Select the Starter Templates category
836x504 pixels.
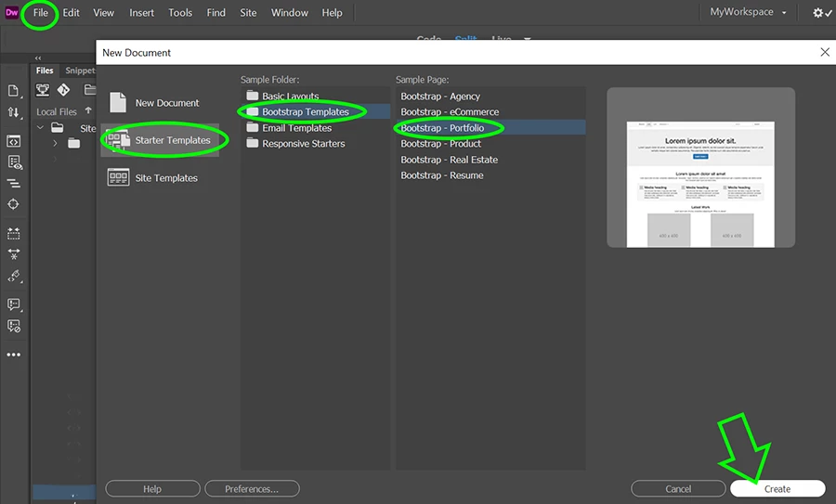[161, 140]
